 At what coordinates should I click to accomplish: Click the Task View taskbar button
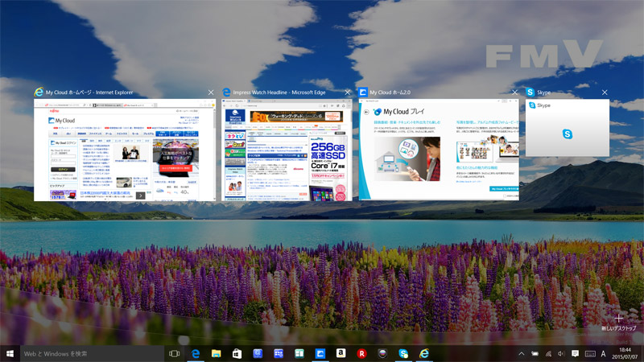pyautogui.click(x=174, y=353)
